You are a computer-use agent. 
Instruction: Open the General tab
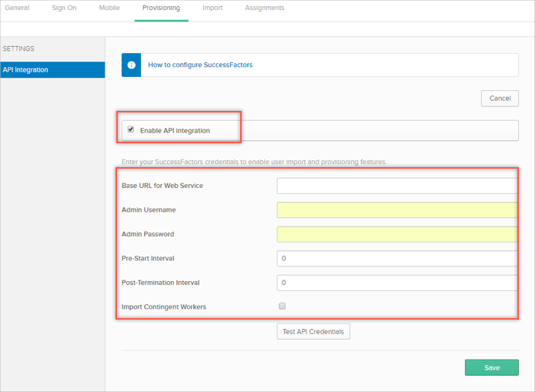click(x=17, y=8)
